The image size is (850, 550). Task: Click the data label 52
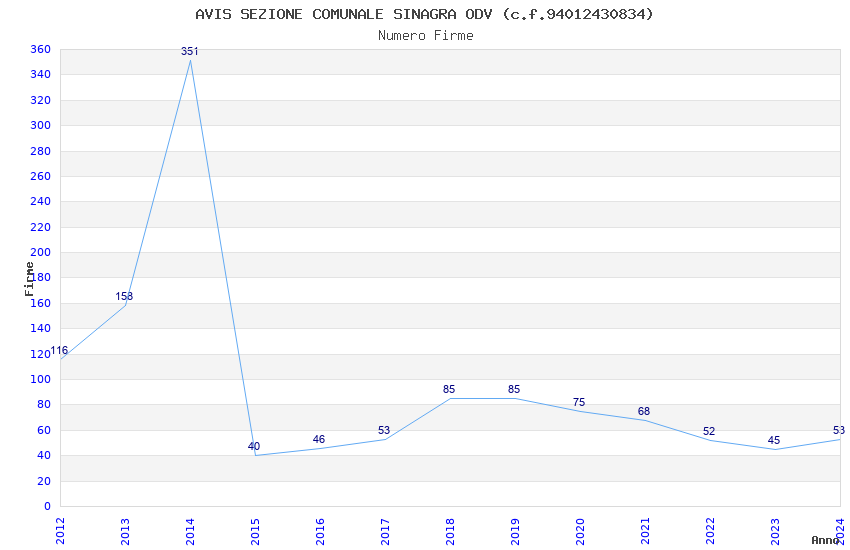pos(709,431)
